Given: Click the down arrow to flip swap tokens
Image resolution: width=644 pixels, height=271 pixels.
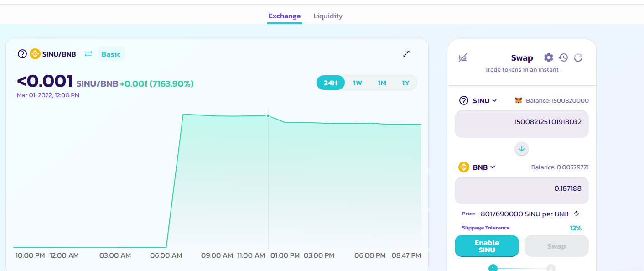Looking at the screenshot, I should coord(522,149).
